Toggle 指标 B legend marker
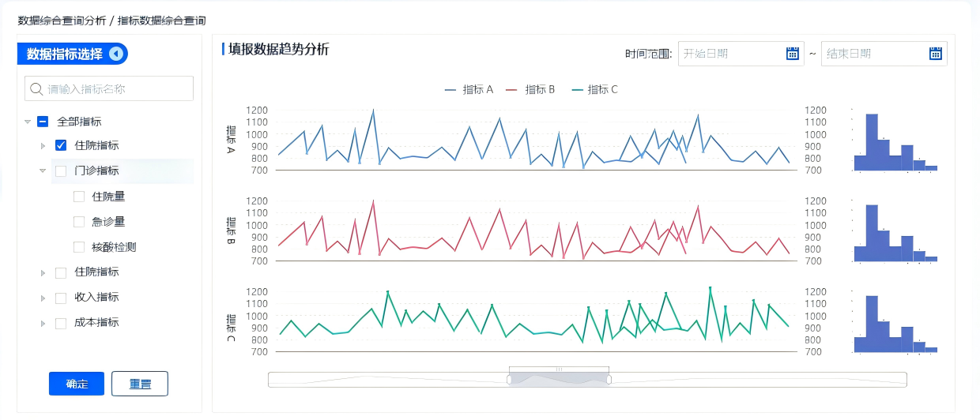Screen dimensions: 980x420 point(514,90)
